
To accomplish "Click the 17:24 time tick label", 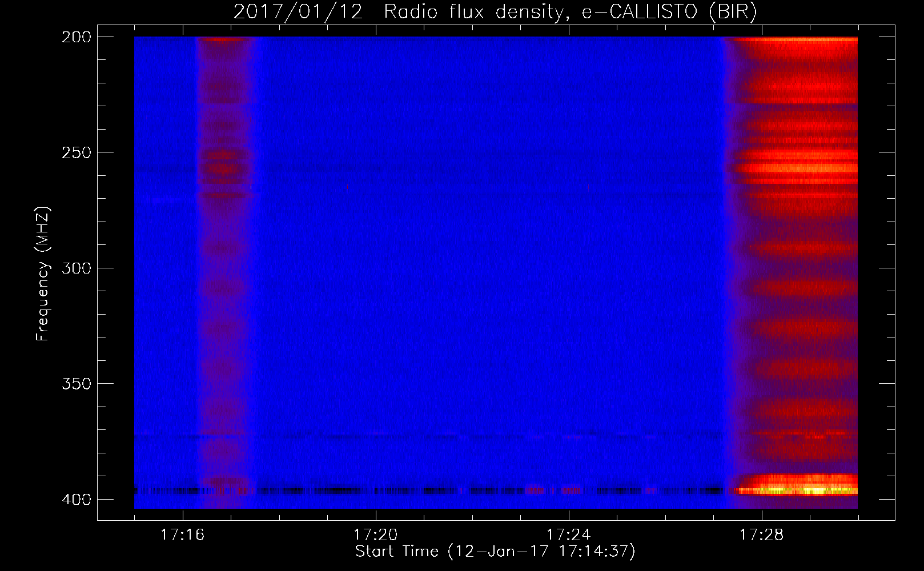I will pos(568,534).
